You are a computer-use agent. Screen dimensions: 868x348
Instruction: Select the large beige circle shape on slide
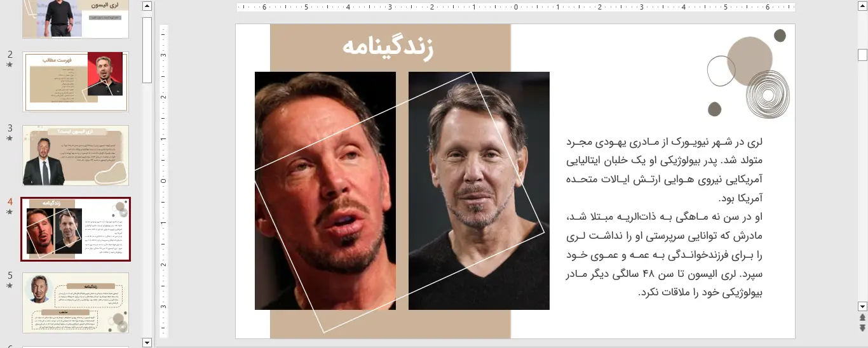750,61
